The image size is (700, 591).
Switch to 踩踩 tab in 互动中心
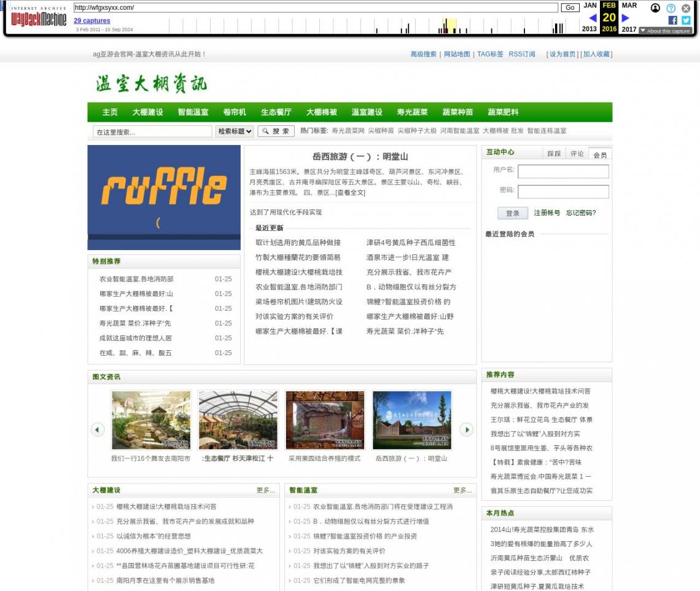click(x=554, y=154)
